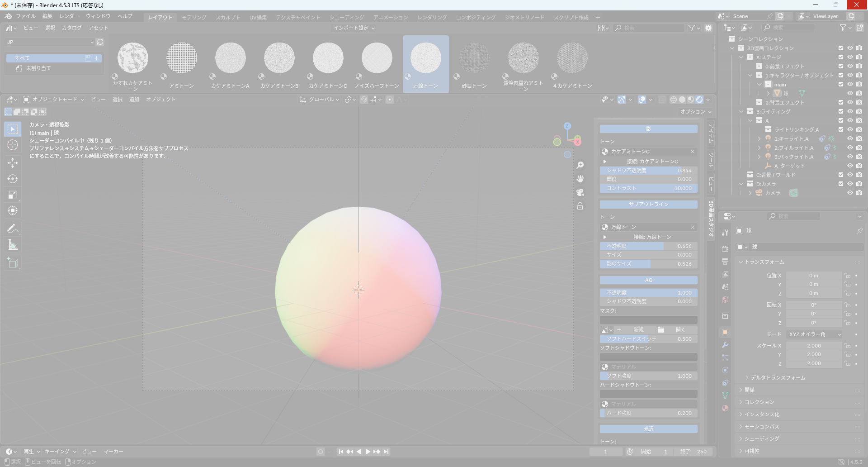Open the オブジェクトモード mode dropdown
The height and width of the screenshot is (467, 868).
click(53, 100)
